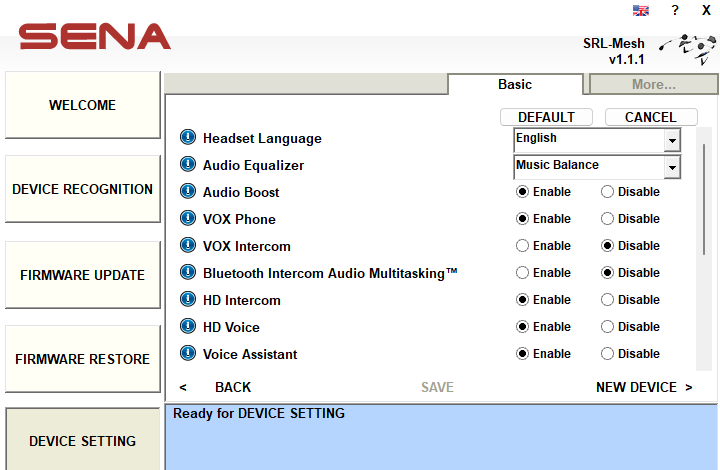Click NEW DEVICE navigation link

point(643,387)
